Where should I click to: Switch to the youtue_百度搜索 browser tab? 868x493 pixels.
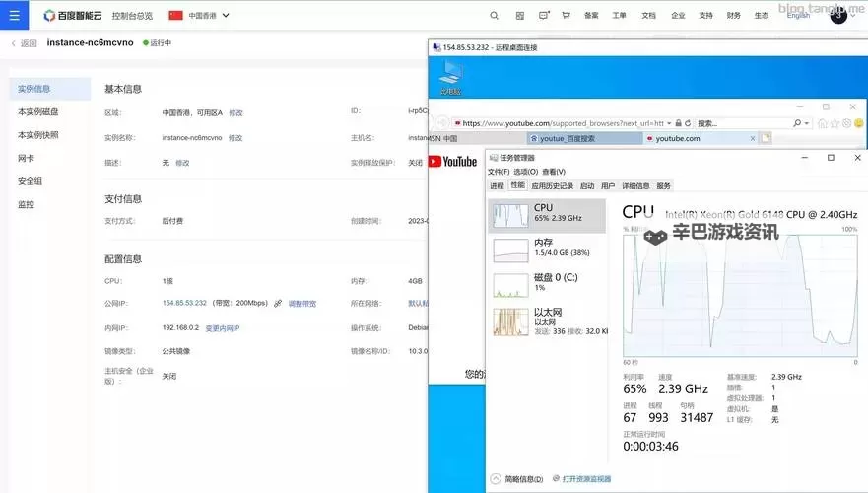coord(584,138)
